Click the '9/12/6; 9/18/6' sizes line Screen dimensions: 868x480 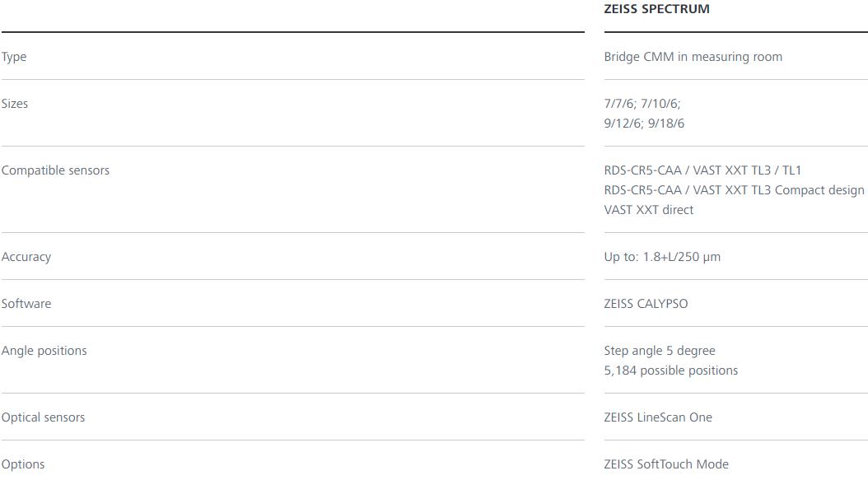click(x=643, y=123)
